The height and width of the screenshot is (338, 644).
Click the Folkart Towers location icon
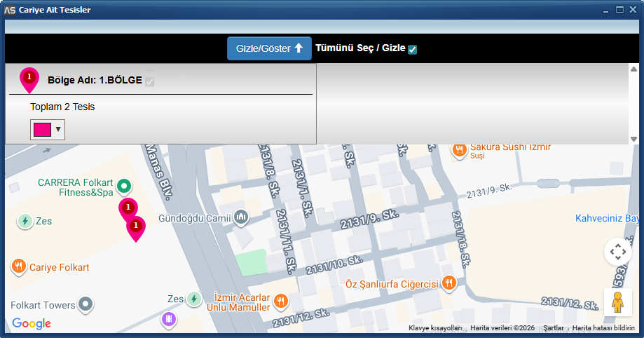pos(85,305)
